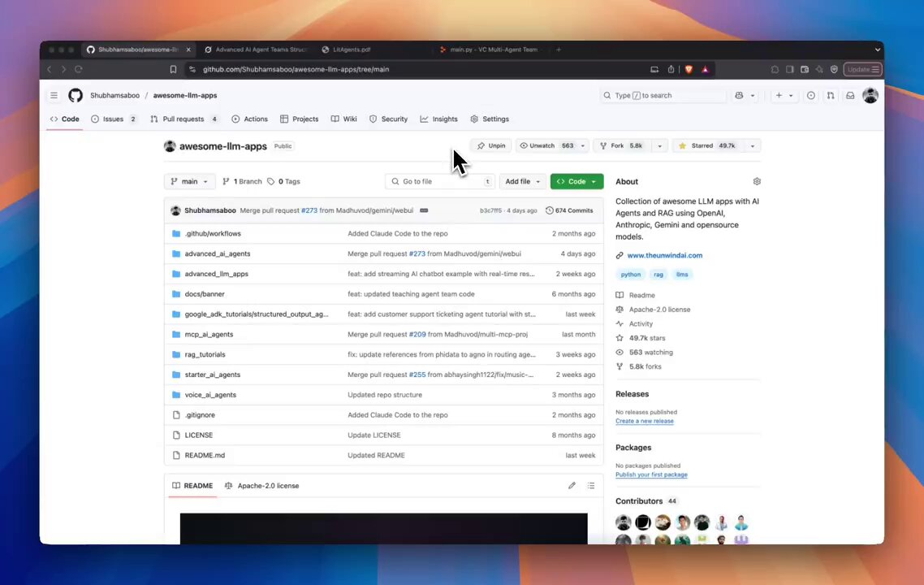Open the green Code dropdown

tap(577, 182)
